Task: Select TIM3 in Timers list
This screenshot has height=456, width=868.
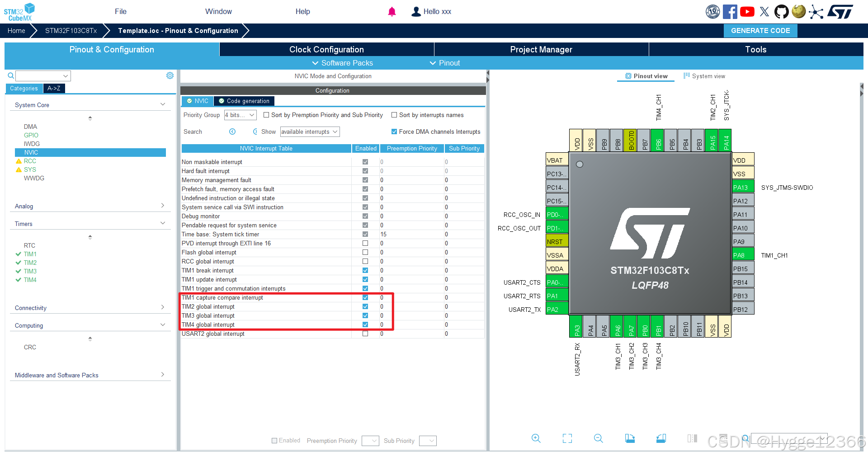Action: (30, 271)
